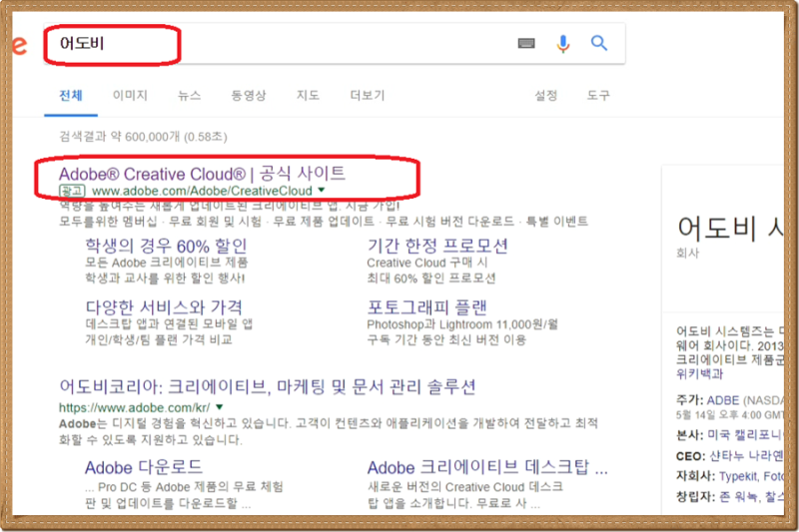
Task: Click the 샨타누 나라옌 CEO link
Action: (746, 455)
